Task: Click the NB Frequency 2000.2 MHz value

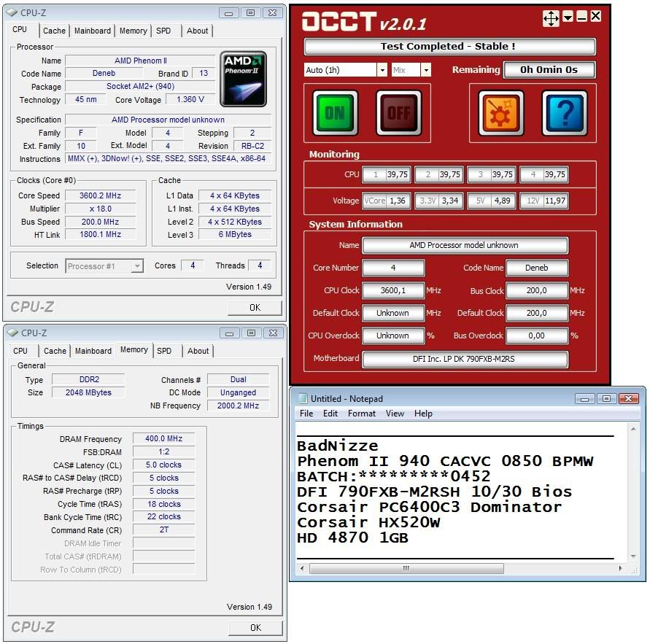Action: tap(238, 406)
